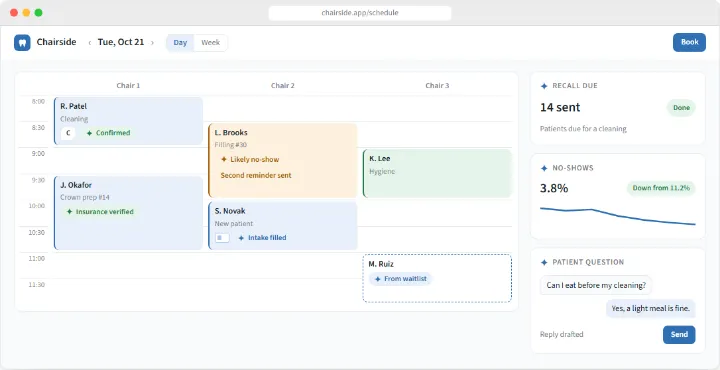Viewport: 720px width, 370px height.
Task: Click the sparkle icon beside Recall Due
Action: point(544,86)
